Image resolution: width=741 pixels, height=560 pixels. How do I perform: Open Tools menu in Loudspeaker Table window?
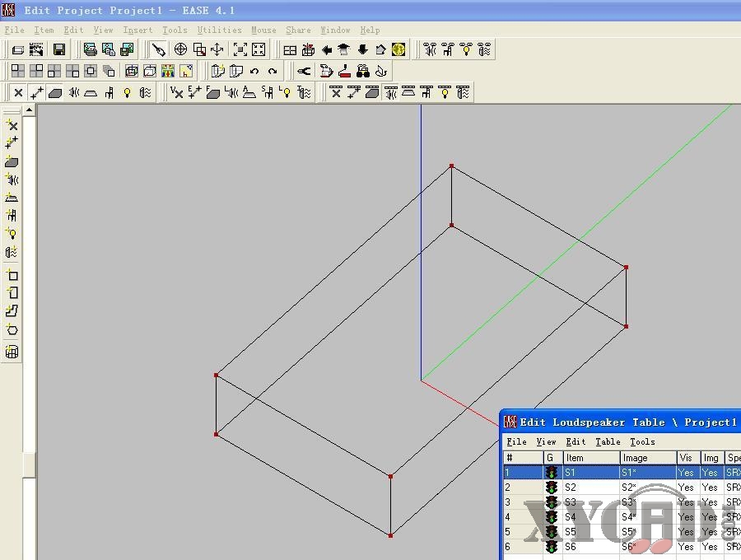coord(642,441)
